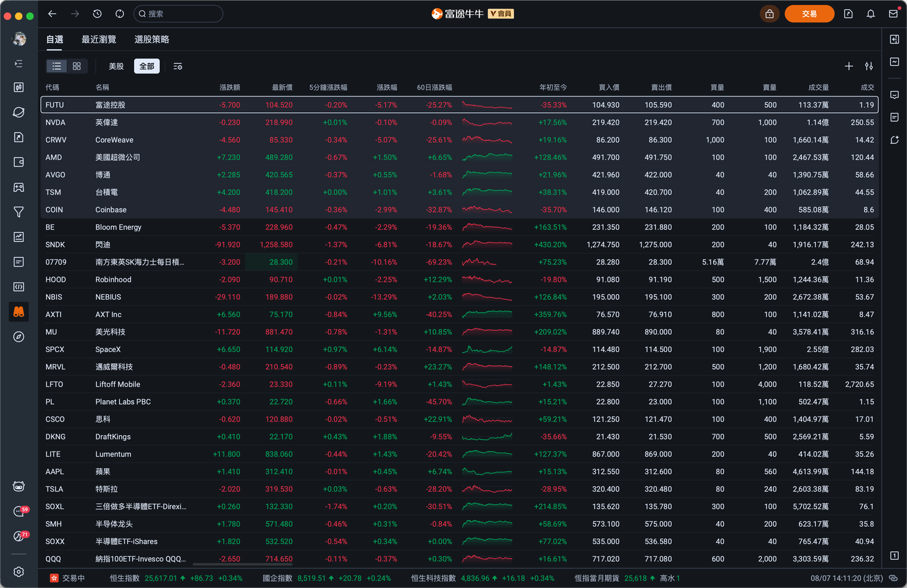Open the Coinbase row
Image resolution: width=907 pixels, height=588 pixels.
(x=459, y=210)
